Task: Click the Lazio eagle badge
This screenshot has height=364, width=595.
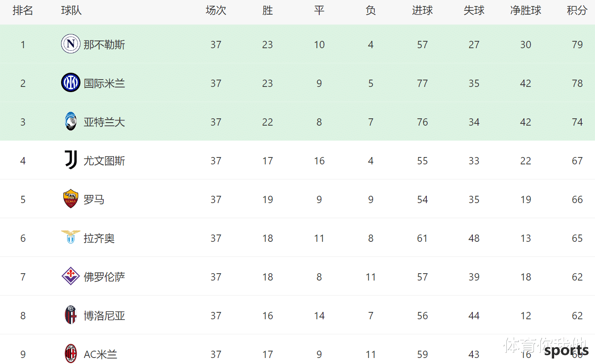Action: pyautogui.click(x=71, y=237)
